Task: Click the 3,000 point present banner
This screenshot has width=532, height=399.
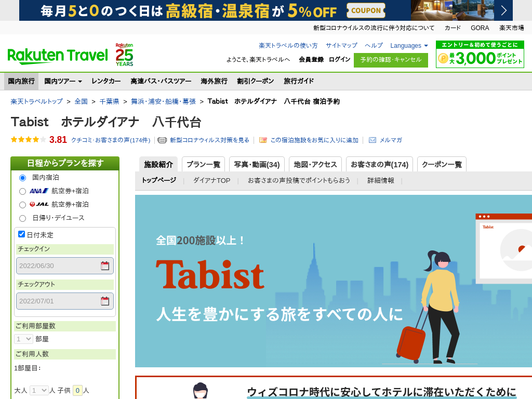Action: click(x=480, y=54)
